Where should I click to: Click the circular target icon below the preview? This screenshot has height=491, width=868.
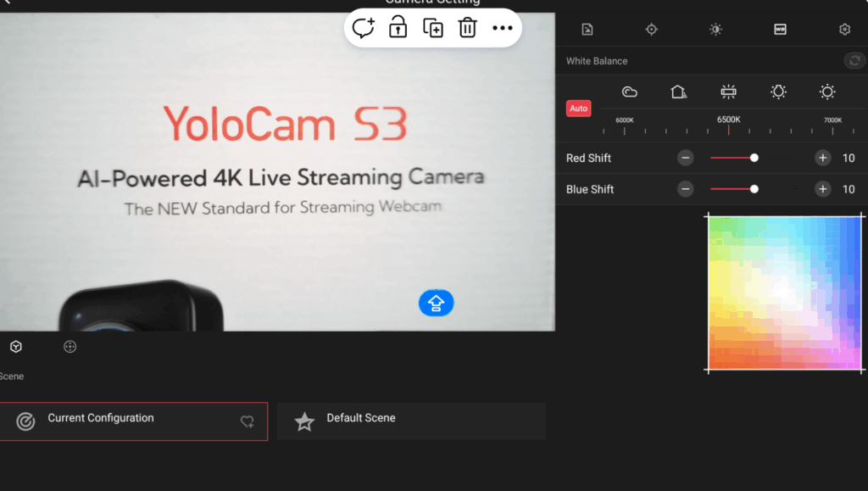coord(70,347)
